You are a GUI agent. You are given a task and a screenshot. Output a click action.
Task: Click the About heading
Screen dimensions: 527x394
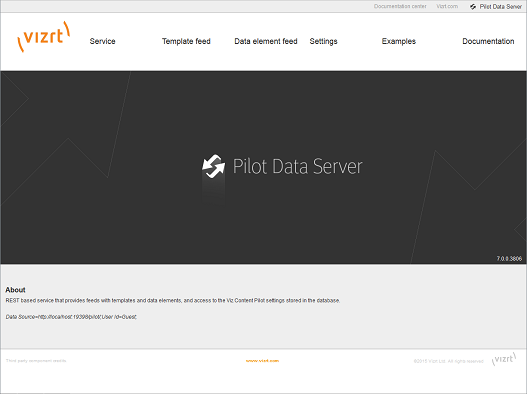coord(15,290)
